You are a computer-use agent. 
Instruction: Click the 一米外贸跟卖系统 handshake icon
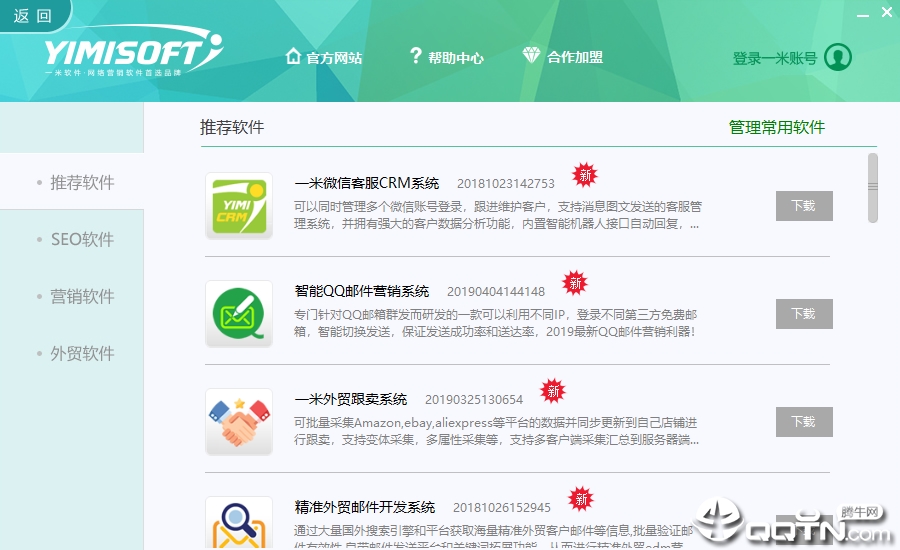tap(239, 422)
